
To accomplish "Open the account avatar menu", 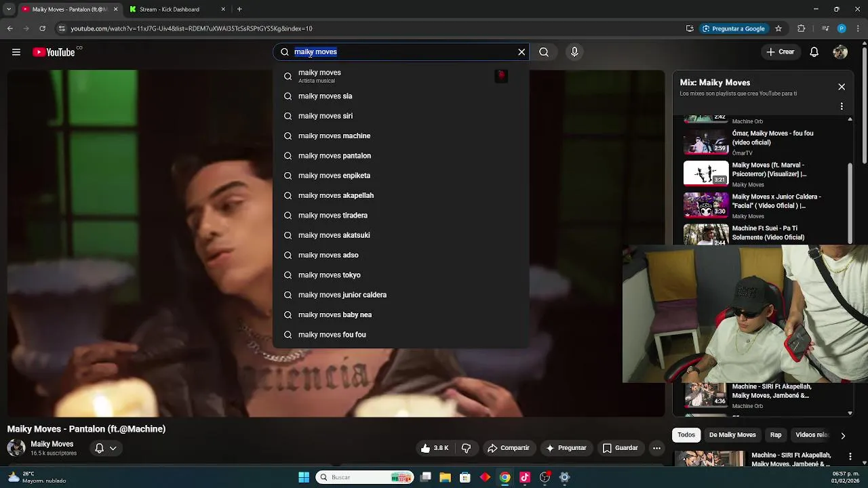I will pos(840,52).
